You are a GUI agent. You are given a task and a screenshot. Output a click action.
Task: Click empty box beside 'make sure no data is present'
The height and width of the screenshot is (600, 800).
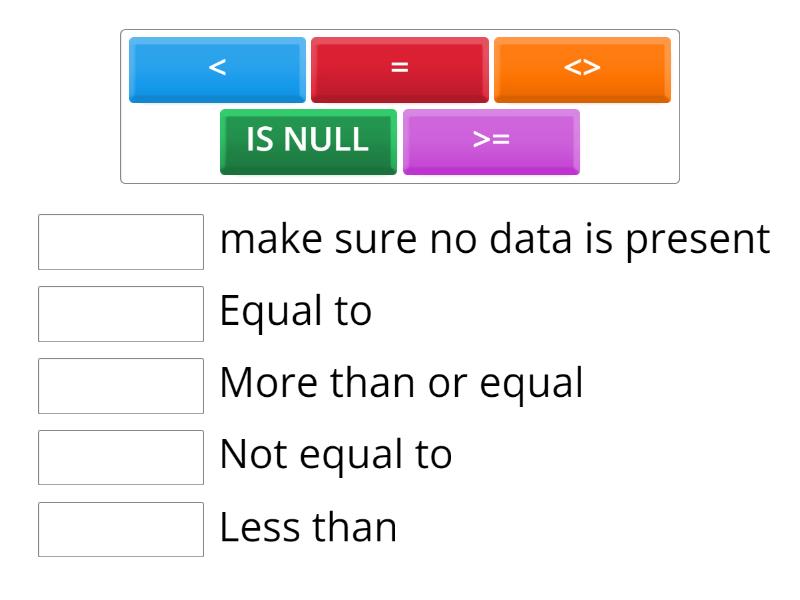[x=121, y=241]
